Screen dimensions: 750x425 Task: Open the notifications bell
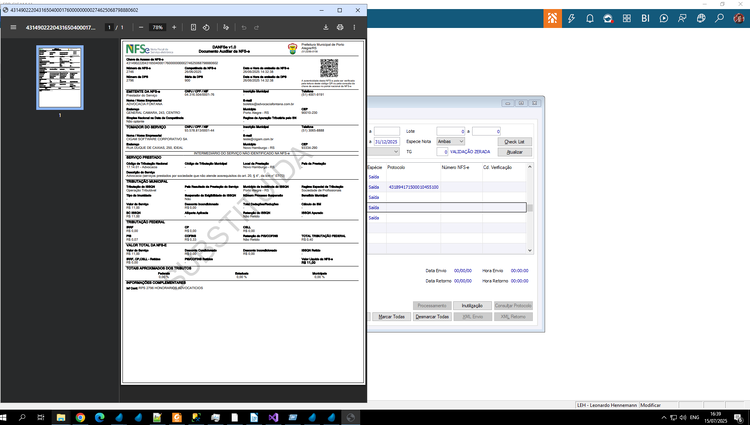pos(590,18)
